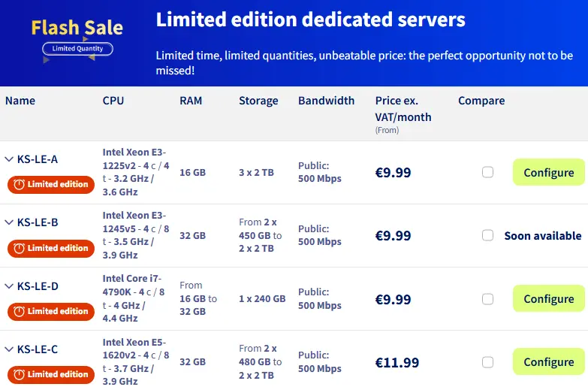The image size is (588, 390).
Task: Click the Bandwidth column header
Action: click(x=326, y=101)
